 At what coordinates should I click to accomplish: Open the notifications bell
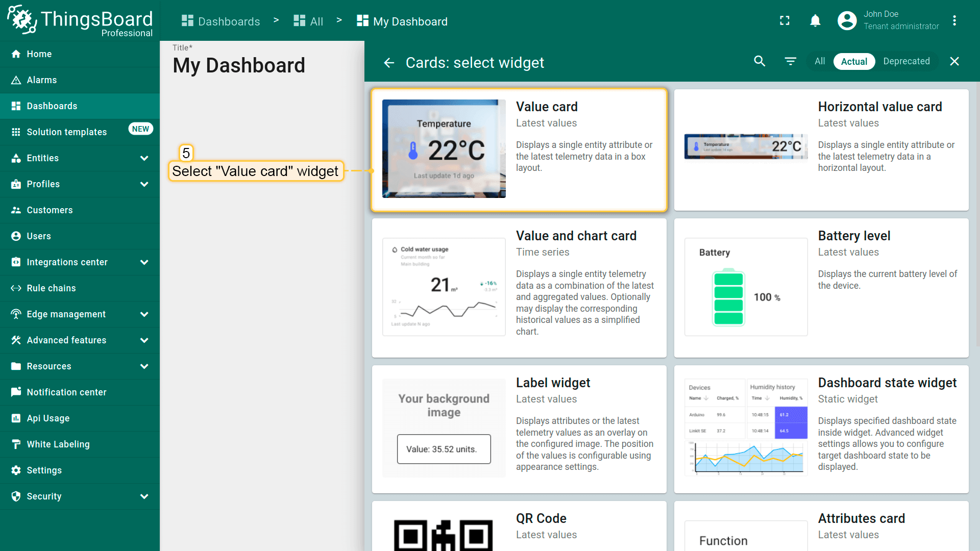tap(815, 20)
